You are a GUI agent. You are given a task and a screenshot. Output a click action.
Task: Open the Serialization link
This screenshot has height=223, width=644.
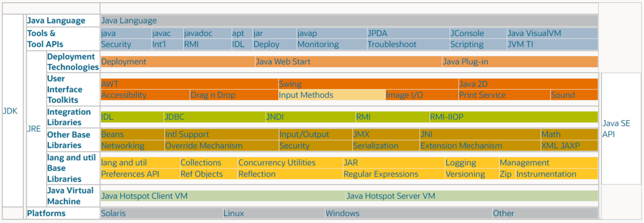pyautogui.click(x=376, y=145)
